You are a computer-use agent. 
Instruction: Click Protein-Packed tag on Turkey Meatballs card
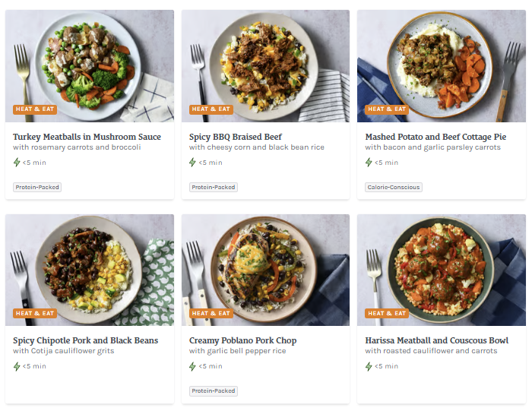click(x=37, y=187)
